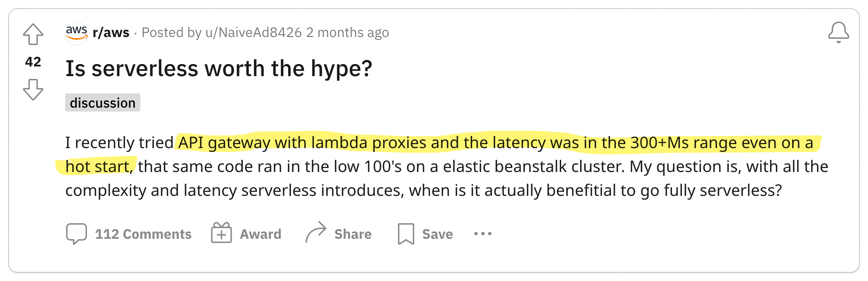Open the r/aws subreddit link
Screen dimensions: 868x281
(111, 33)
